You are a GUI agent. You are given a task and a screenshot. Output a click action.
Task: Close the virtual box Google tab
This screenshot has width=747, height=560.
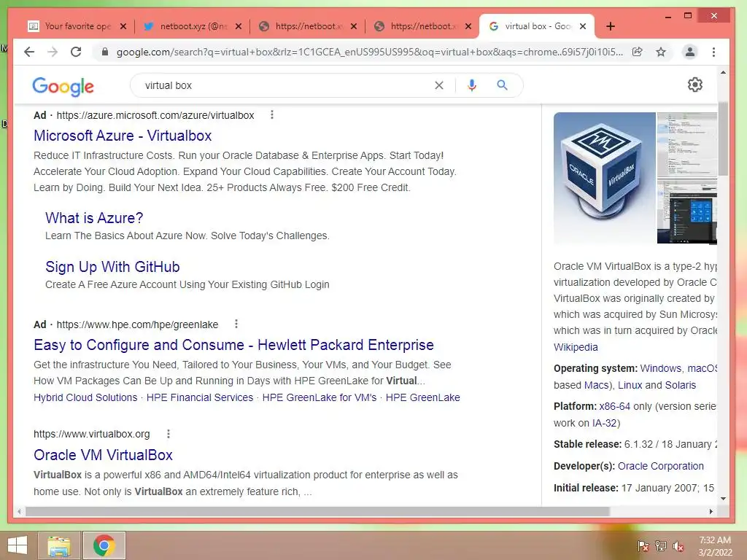(x=583, y=26)
